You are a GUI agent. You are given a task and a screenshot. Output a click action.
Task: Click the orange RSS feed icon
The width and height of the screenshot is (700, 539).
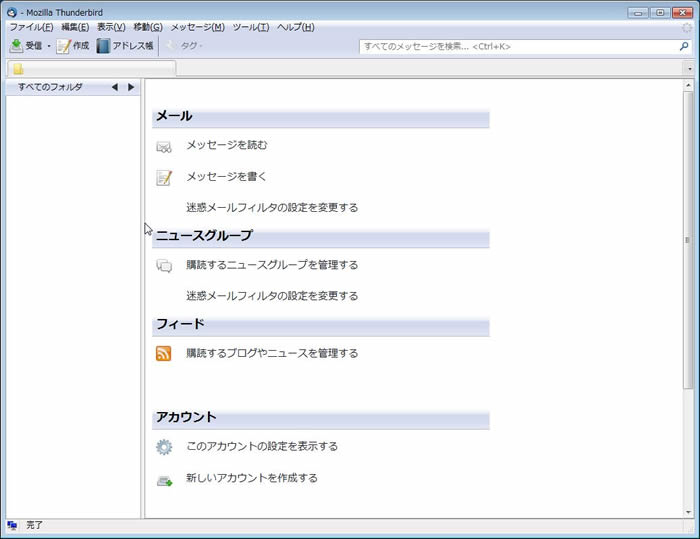pyautogui.click(x=163, y=353)
